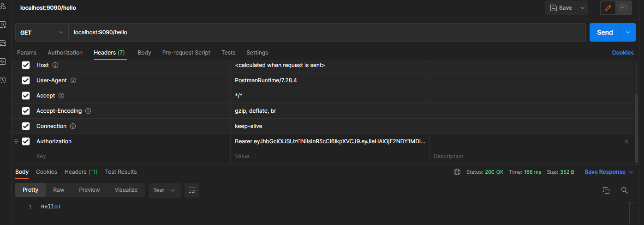This screenshot has width=644, height=225.
Task: Click the blue Send button
Action: [x=605, y=32]
